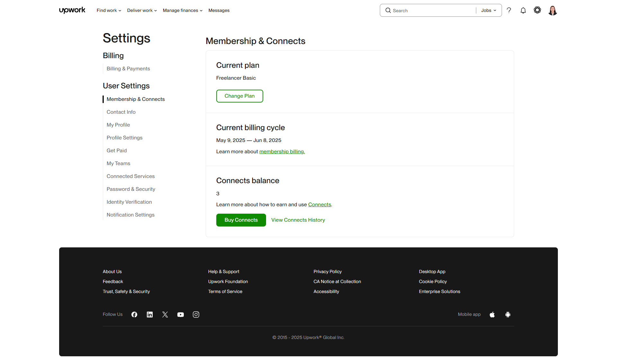Expand the Deliver work menu
This screenshot has height=364, width=617.
pos(142,10)
